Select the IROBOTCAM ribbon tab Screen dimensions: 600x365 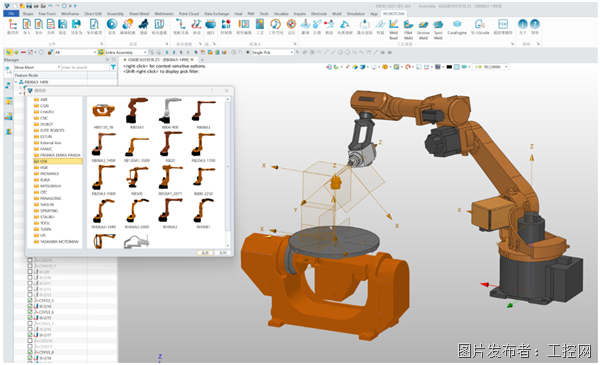[393, 13]
